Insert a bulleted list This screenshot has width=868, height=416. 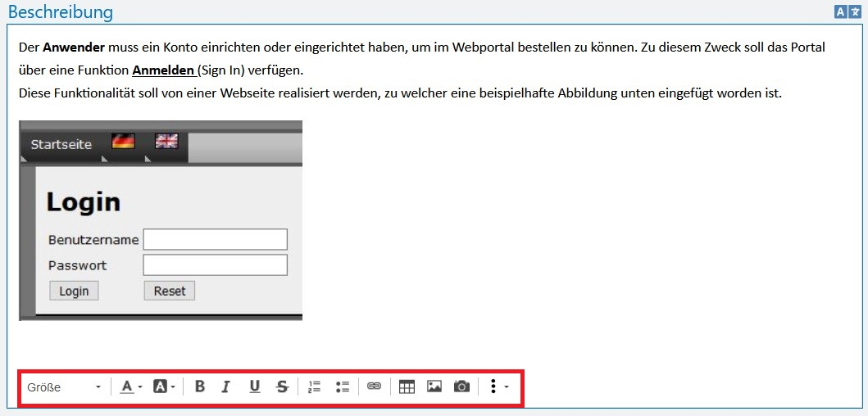click(x=343, y=387)
